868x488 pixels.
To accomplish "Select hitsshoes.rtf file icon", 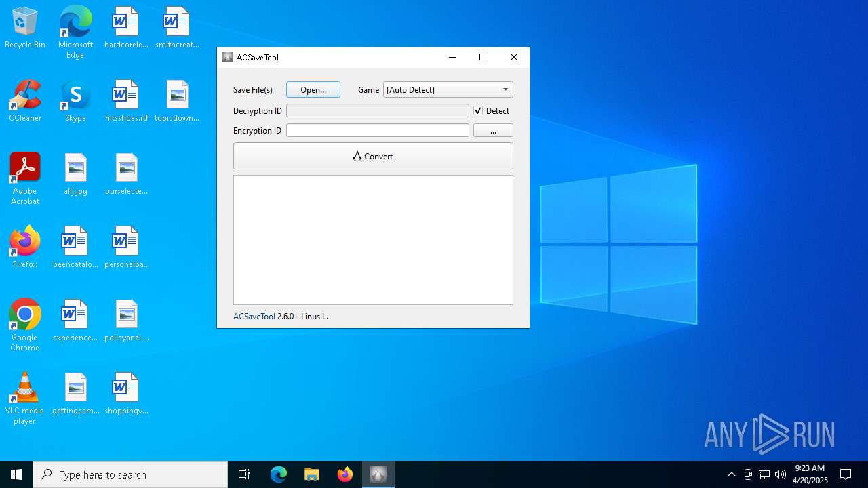I will (x=126, y=101).
